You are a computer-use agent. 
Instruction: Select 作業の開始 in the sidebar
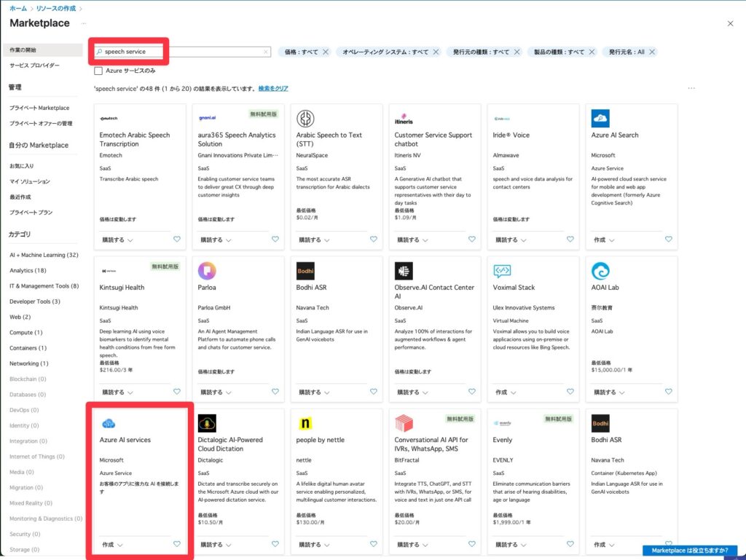click(43, 50)
